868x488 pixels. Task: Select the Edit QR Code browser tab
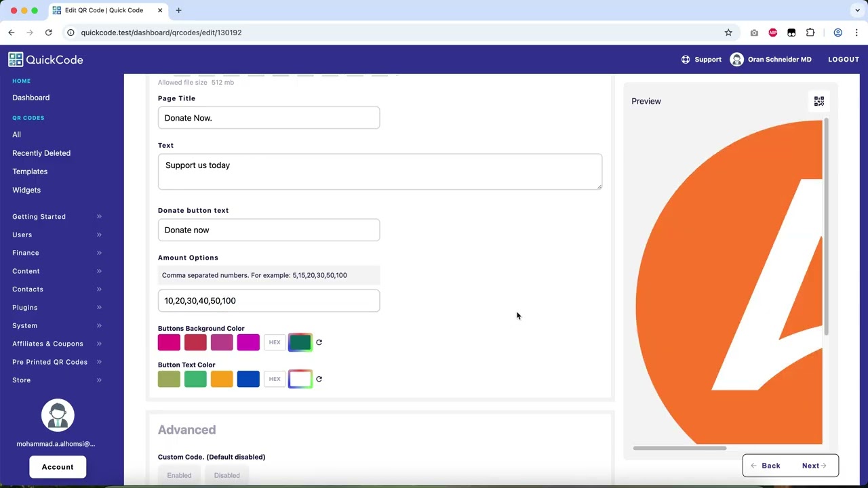[107, 10]
